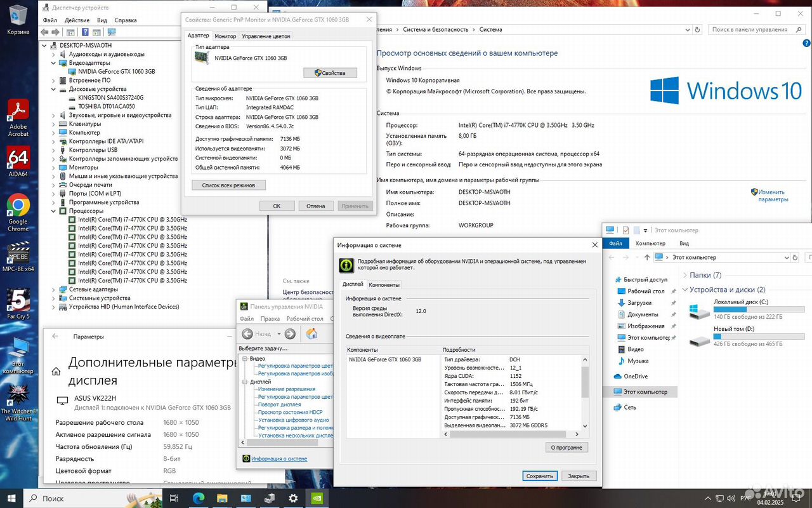
Task: Click 'Отмена' in the adapter properties dialog
Action: 316,206
